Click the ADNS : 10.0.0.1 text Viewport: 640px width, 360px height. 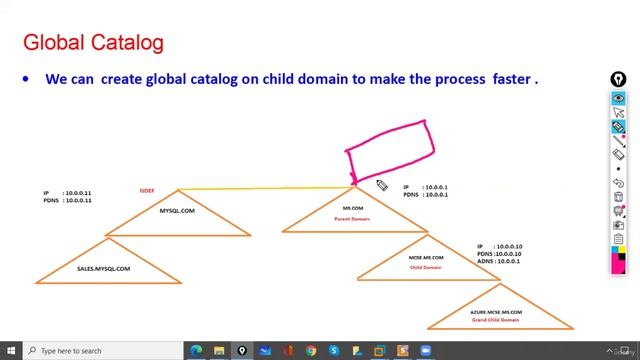(498, 261)
